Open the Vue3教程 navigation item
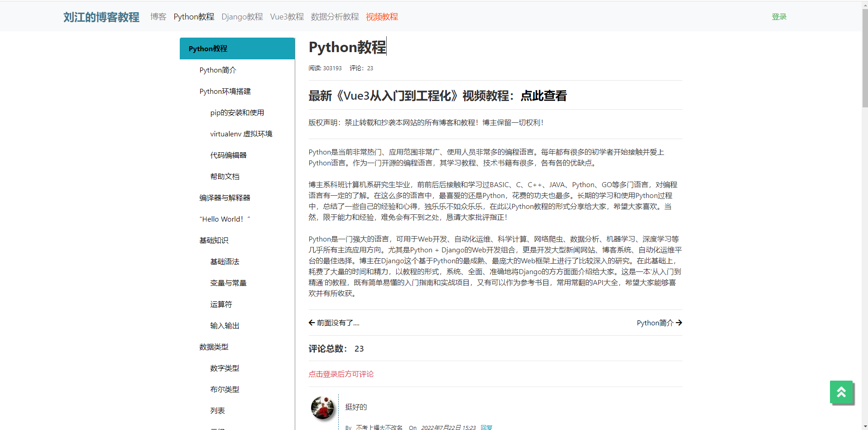The image size is (868, 430). [x=287, y=17]
